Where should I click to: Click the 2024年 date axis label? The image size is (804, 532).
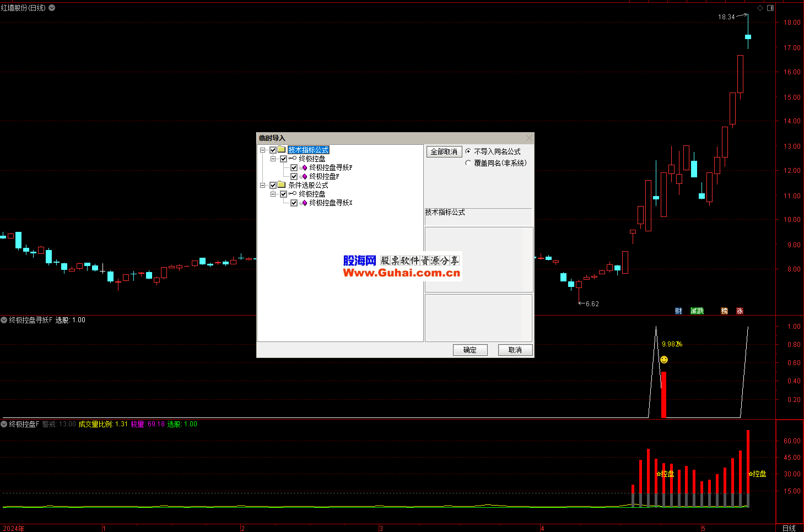(14, 528)
